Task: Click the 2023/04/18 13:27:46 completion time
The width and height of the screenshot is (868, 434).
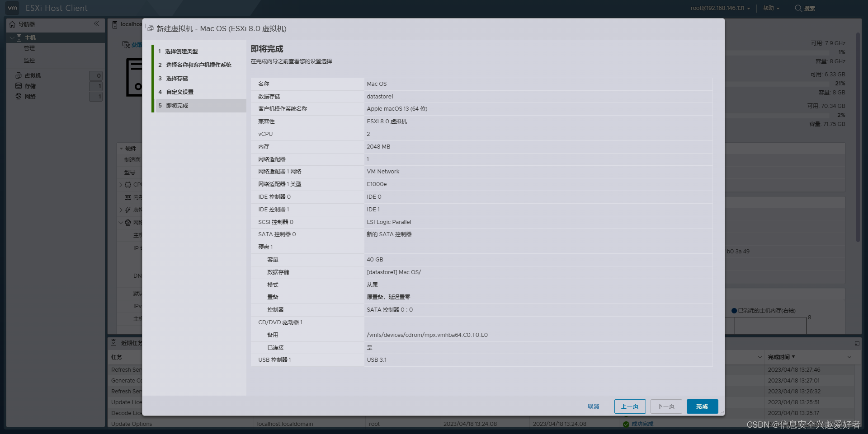Action: coord(794,370)
